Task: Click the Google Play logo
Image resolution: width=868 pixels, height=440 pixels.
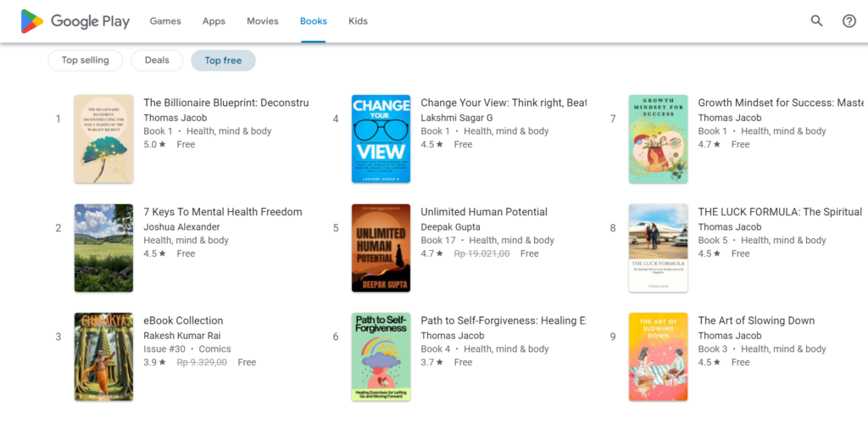Action: coord(75,21)
